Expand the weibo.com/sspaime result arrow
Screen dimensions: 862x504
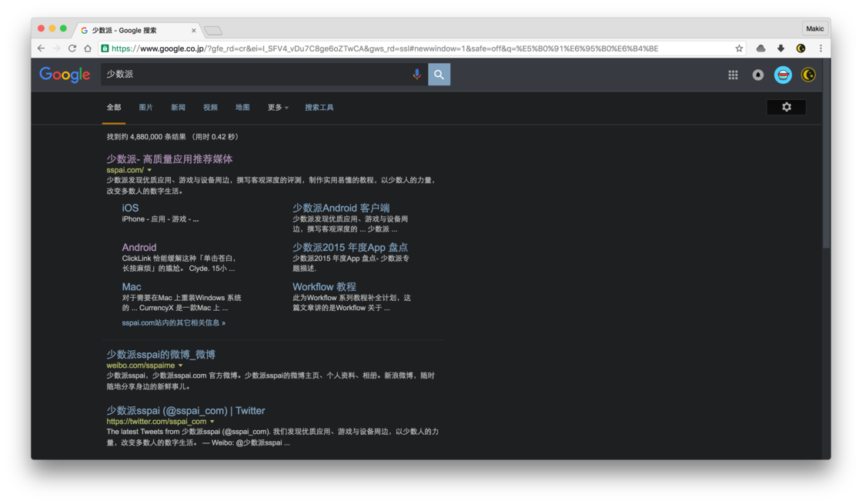(180, 365)
